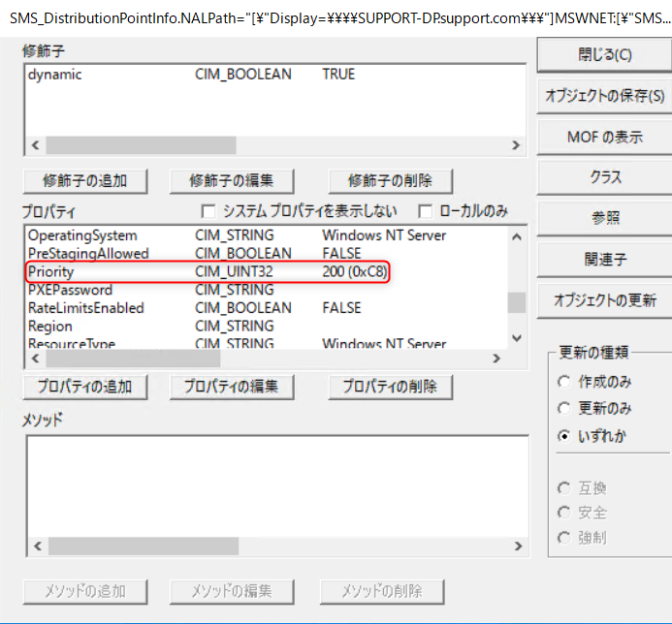672x624 pixels.
Task: Click the 関連子 button
Action: tap(604, 259)
